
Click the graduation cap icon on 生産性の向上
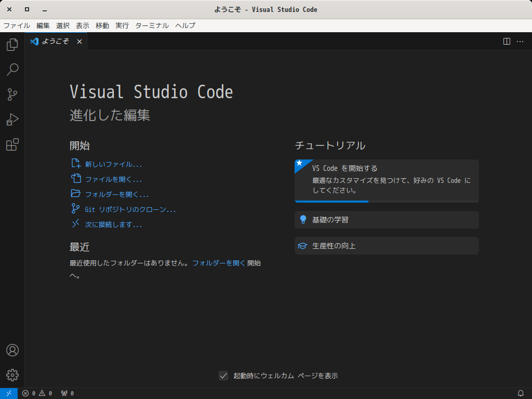tap(303, 246)
